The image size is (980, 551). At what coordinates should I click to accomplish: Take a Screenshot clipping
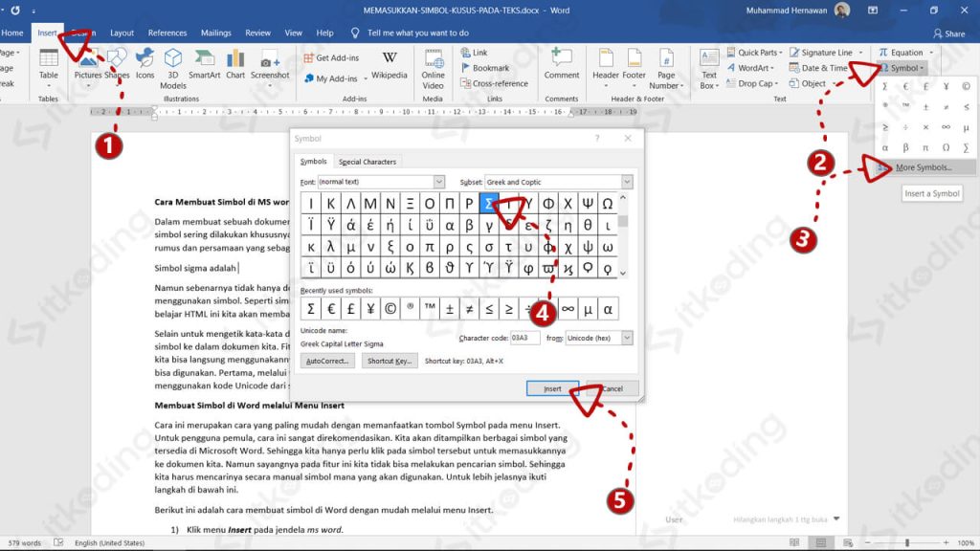270,68
